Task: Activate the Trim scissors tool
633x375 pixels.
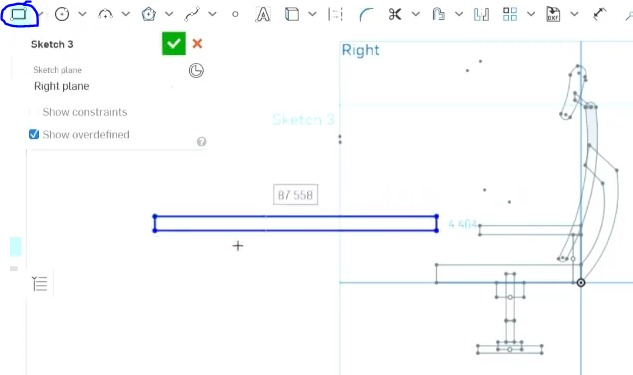Action: [394, 14]
